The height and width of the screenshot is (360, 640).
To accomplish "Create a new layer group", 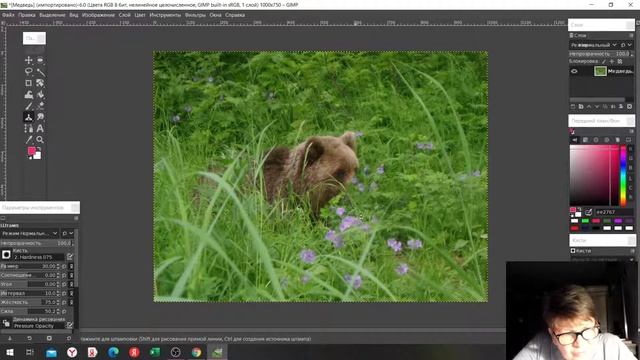I will pyautogui.click(x=581, y=107).
